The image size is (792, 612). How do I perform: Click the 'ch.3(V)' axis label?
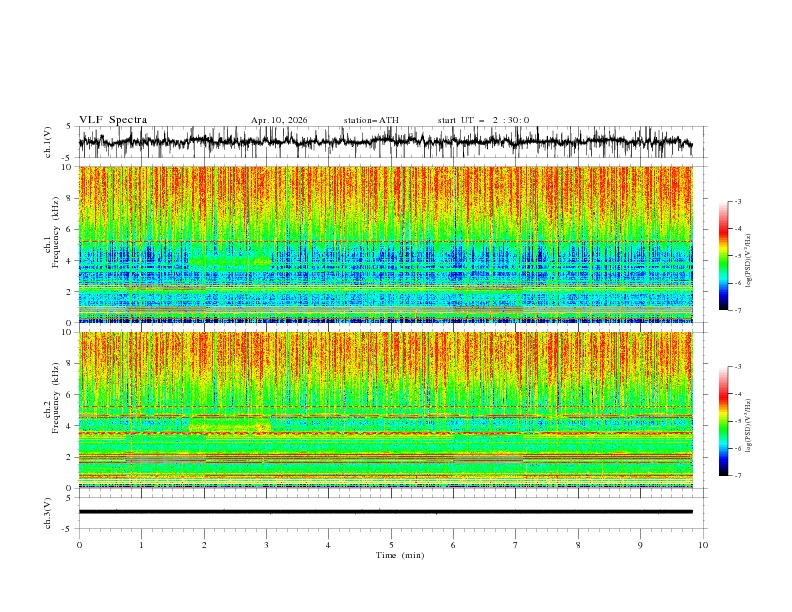click(48, 513)
